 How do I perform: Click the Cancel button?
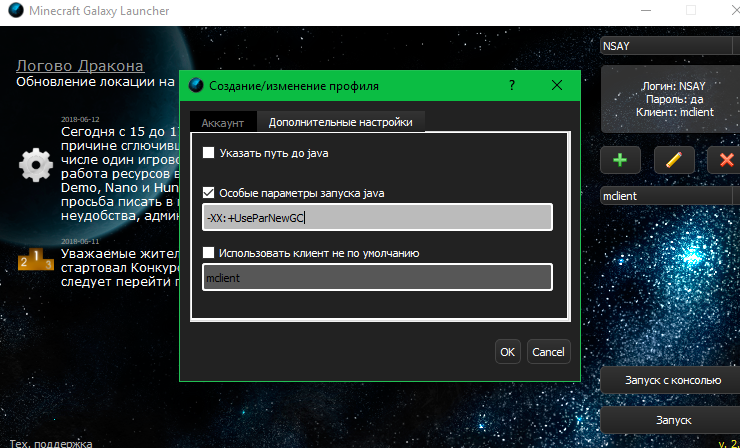[548, 352]
